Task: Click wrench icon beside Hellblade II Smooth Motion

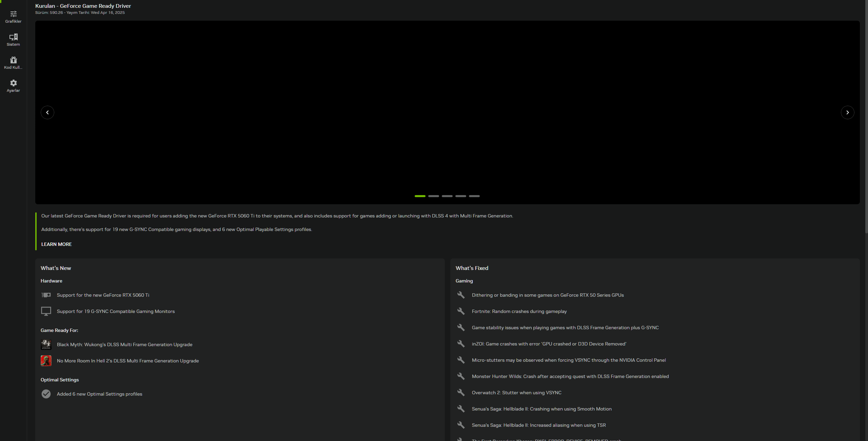Action: click(461, 409)
